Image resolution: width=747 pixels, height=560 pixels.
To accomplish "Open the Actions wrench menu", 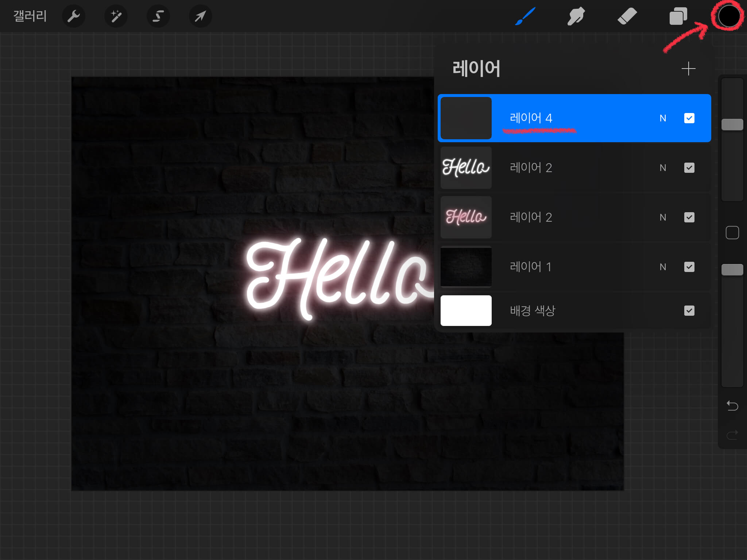I will 73,16.
